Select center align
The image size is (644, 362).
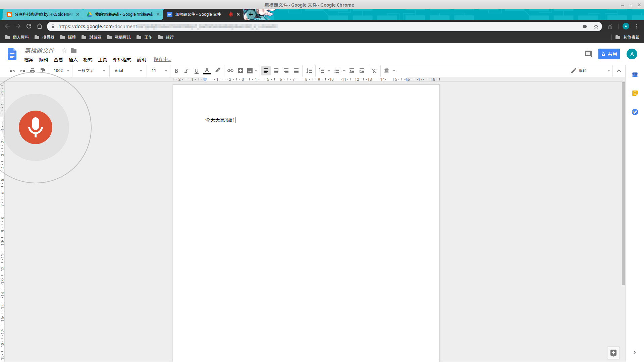point(276,71)
